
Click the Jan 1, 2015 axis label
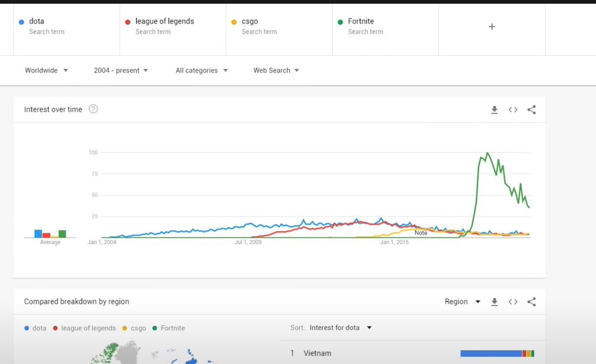(x=394, y=242)
